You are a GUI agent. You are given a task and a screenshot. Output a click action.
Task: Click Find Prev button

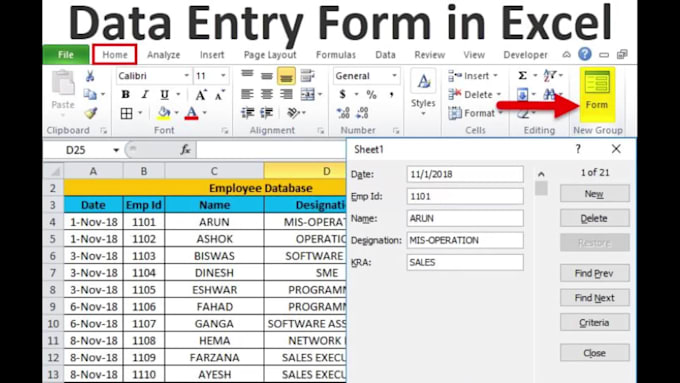pos(595,273)
